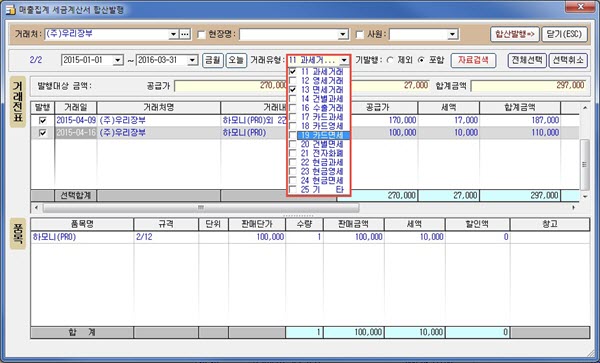Expand the 거래처 dropdown arrow
The height and width of the screenshot is (363, 600).
coord(174,34)
